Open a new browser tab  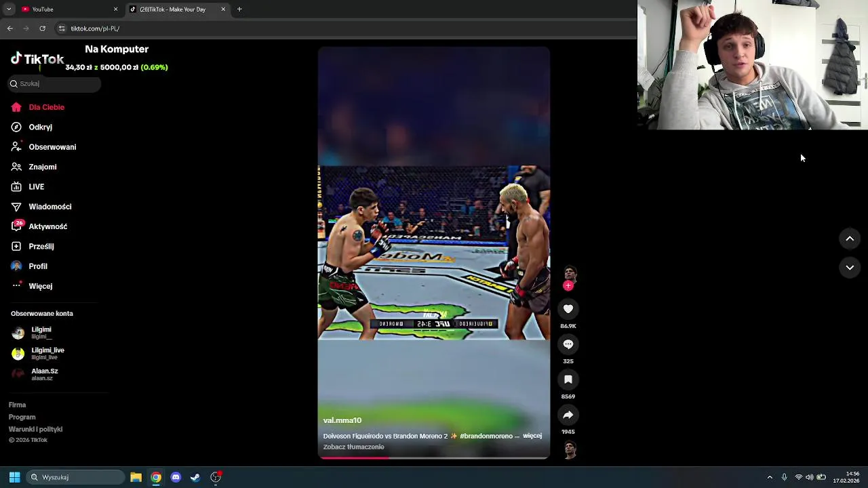[239, 9]
